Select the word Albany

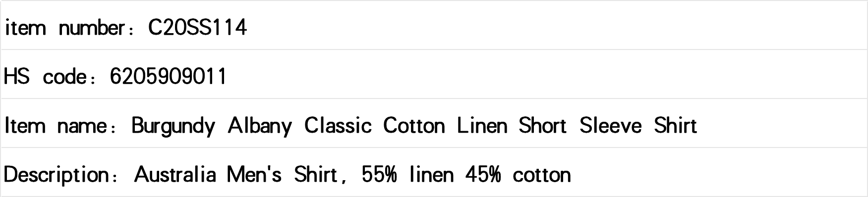tap(260, 126)
